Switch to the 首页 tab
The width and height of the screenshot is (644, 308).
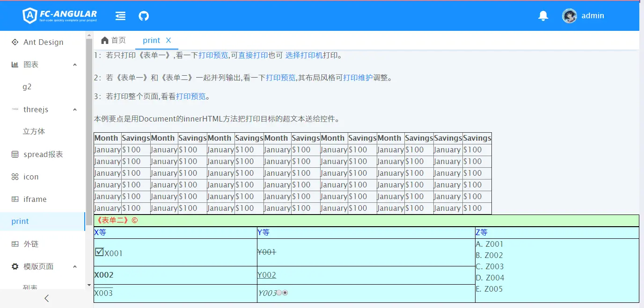114,40
